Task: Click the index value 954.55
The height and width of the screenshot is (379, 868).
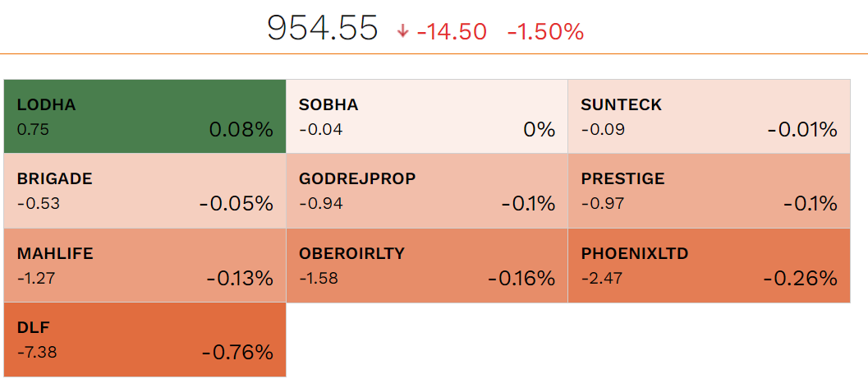Action: pos(323,30)
